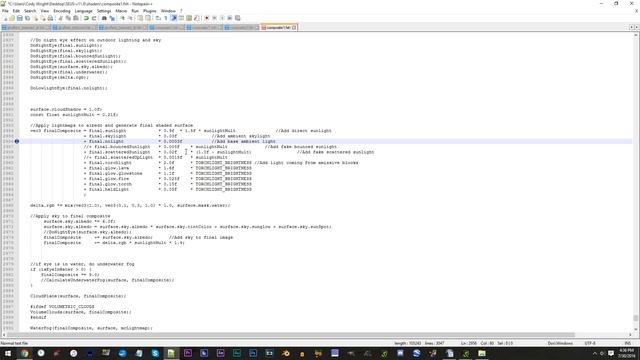Open the Window menu
The width and height of the screenshot is (640, 360).
[168, 11]
